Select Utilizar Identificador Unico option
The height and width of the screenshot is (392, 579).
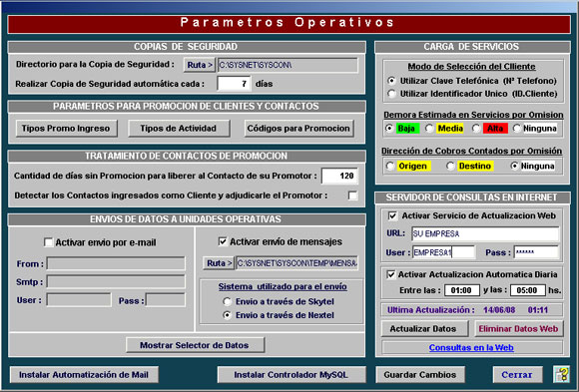[391, 94]
